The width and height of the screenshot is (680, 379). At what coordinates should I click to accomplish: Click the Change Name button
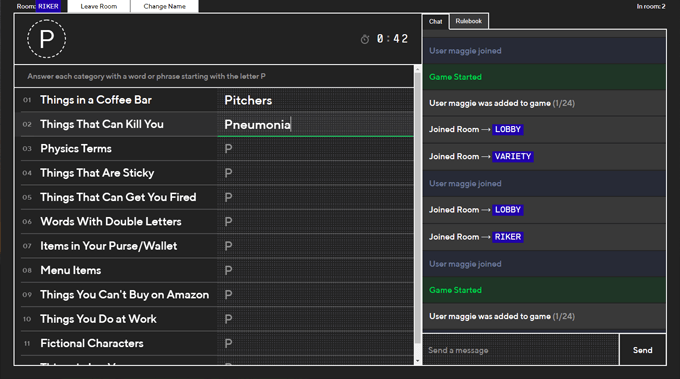point(164,7)
